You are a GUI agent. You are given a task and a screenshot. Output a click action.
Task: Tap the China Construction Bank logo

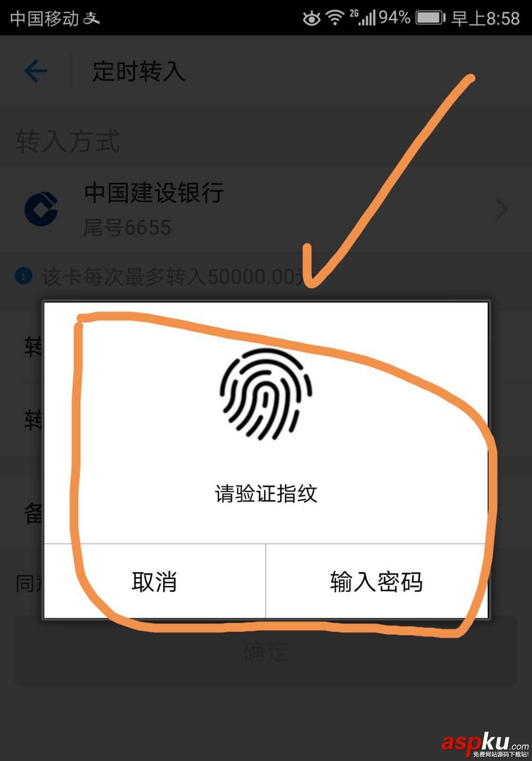41,209
